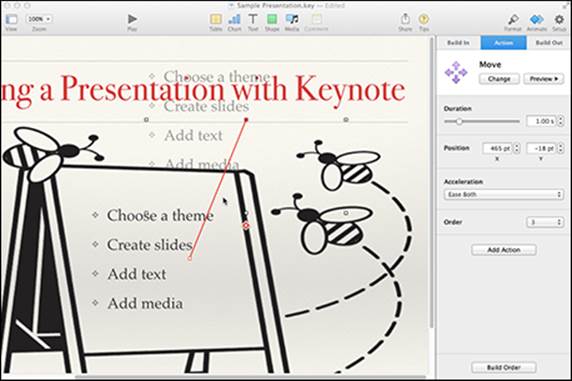Click the vertical scrollbar of the slide canvas

click(432, 182)
